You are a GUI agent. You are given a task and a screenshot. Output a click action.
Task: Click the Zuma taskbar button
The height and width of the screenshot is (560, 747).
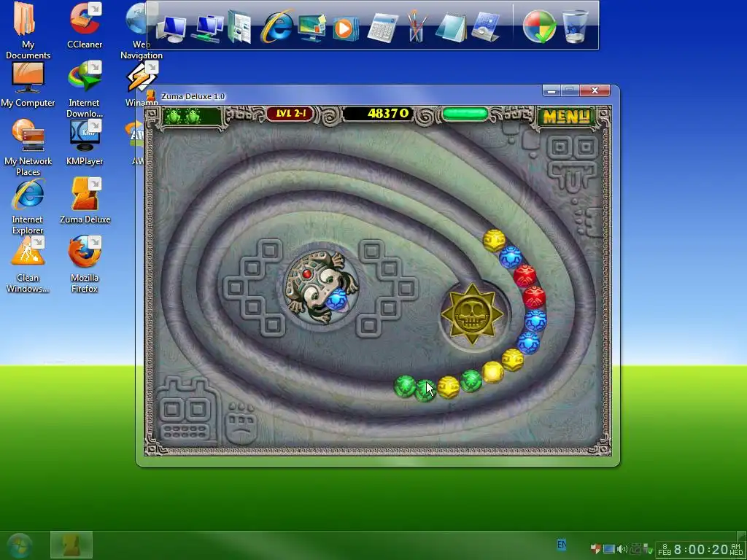pyautogui.click(x=71, y=545)
